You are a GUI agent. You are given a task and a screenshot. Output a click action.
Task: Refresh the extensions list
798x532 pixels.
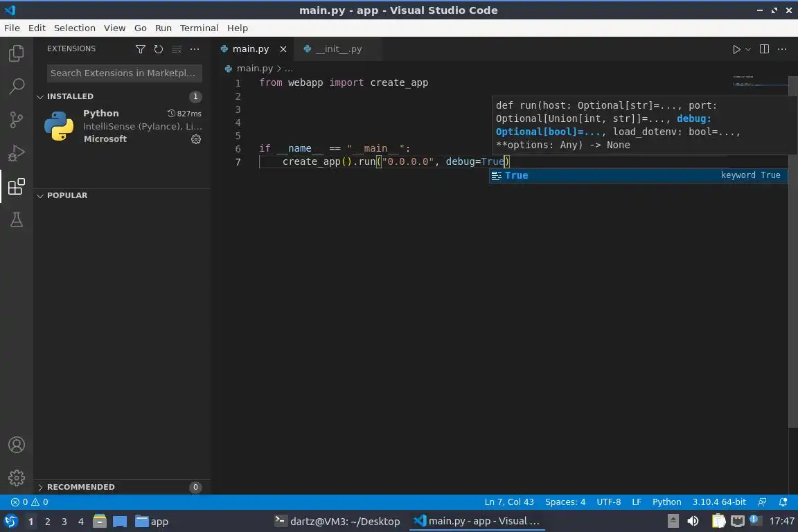(158, 49)
